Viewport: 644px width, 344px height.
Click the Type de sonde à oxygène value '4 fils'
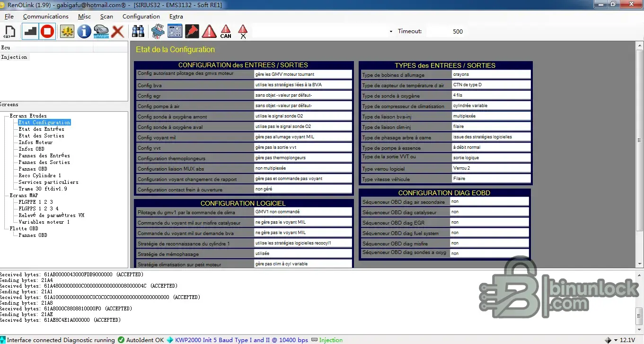click(x=491, y=95)
